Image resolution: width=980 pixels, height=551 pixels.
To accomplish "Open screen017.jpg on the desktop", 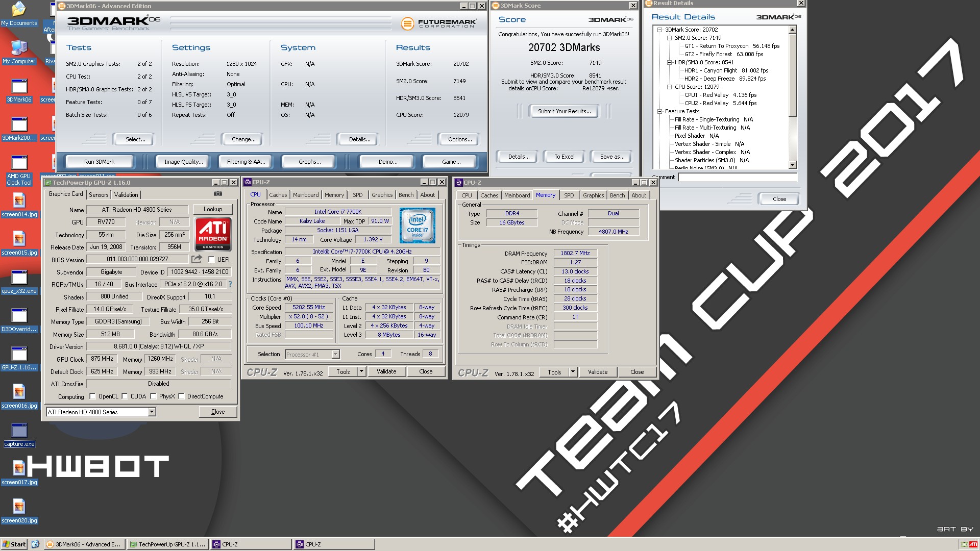I will [x=19, y=473].
